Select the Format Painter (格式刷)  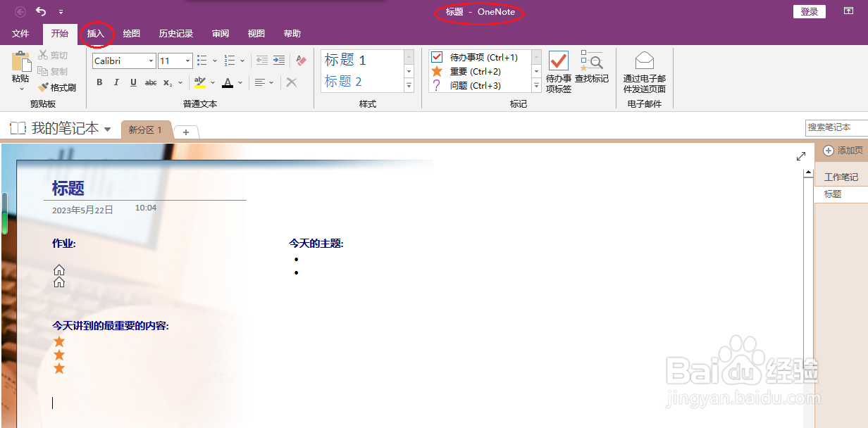pos(57,87)
